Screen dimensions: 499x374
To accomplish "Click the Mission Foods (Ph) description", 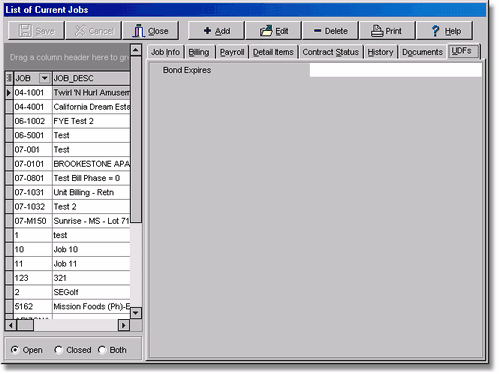I will (91, 307).
